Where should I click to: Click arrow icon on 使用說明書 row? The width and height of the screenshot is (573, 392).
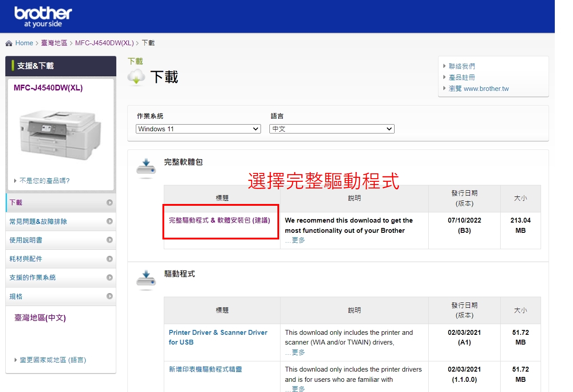coord(110,240)
